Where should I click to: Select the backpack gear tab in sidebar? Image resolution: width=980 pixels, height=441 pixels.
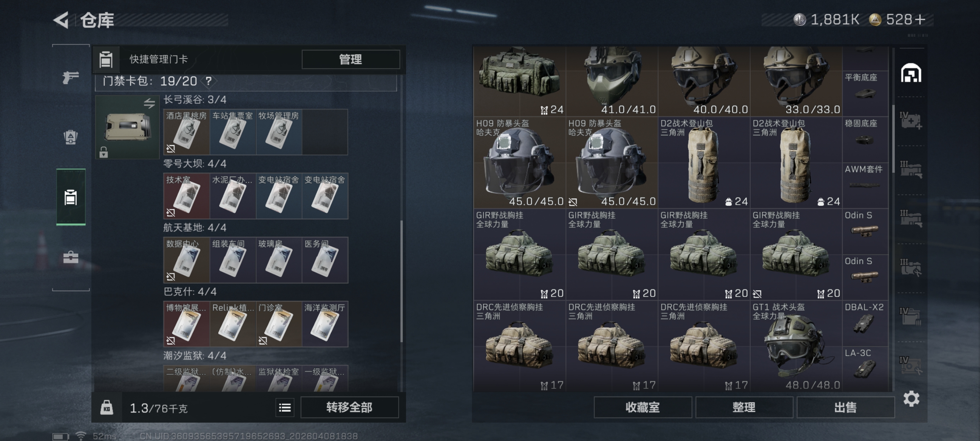[x=71, y=137]
